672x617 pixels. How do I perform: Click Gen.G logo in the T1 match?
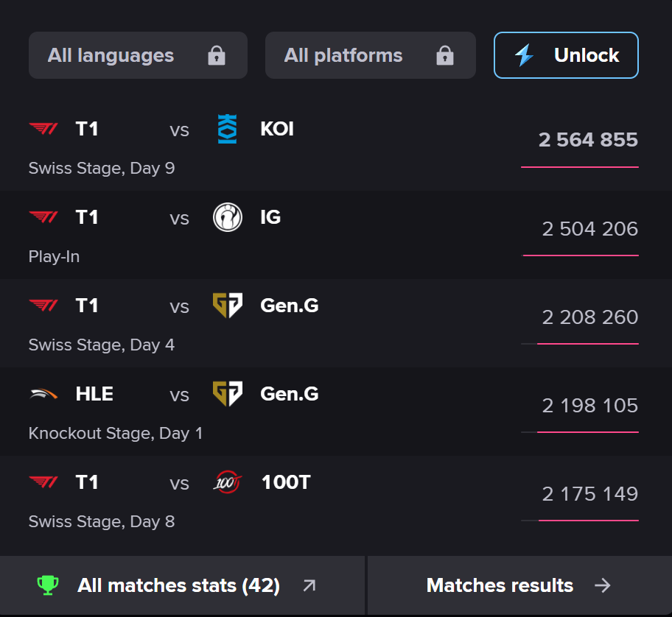227,306
